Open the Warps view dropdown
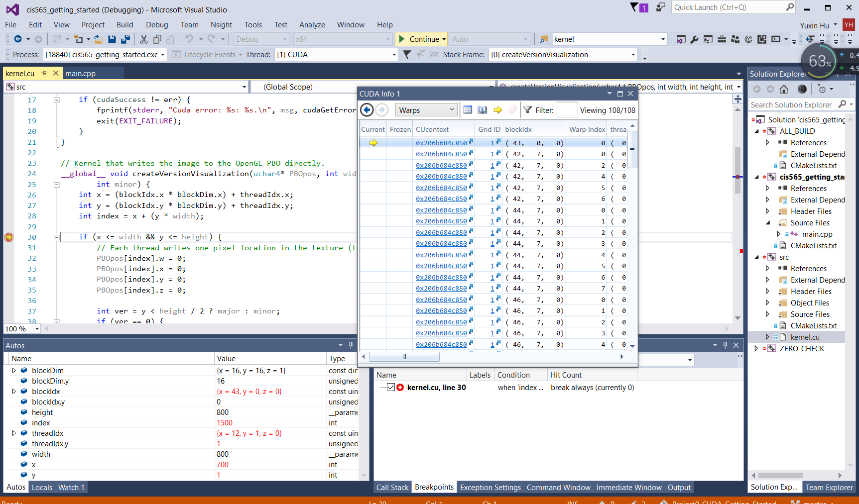 (x=427, y=110)
